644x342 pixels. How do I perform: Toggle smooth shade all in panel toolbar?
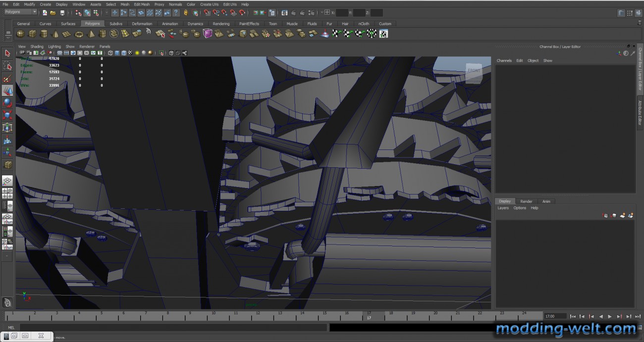(117, 53)
